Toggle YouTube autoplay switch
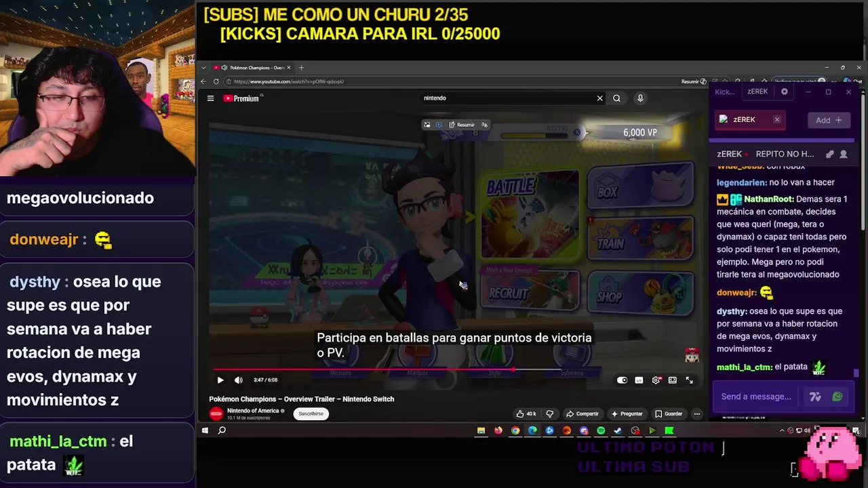 [622, 380]
